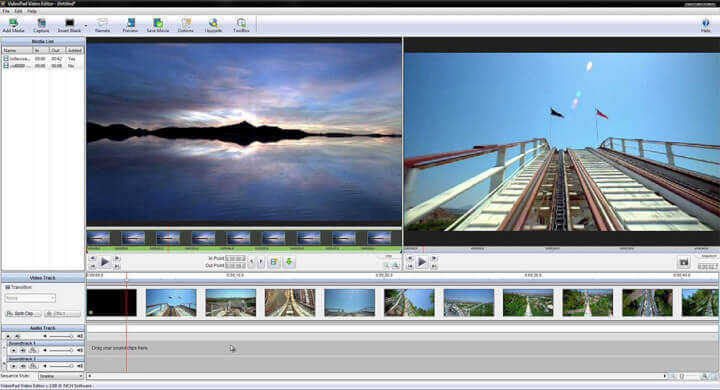
Task: Open the transition type dropdown
Action: [x=30, y=298]
